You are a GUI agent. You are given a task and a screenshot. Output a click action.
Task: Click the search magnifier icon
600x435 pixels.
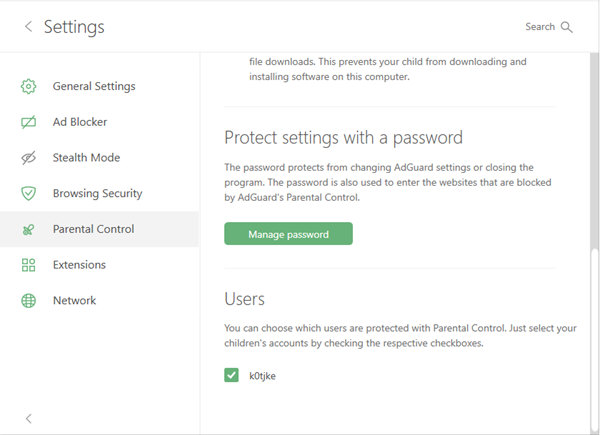pyautogui.click(x=567, y=27)
